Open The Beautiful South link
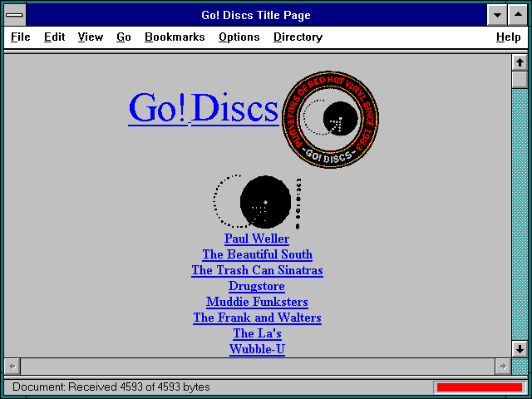Viewport: 532px width, 399px height. tap(257, 254)
